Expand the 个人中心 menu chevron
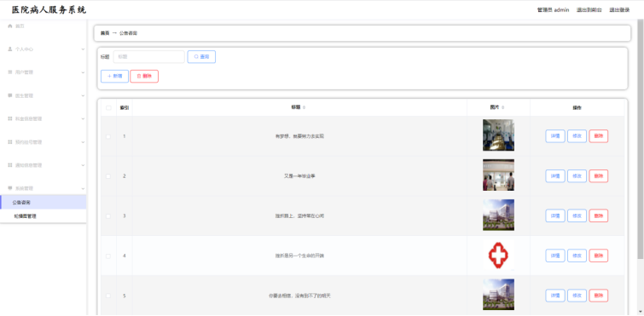Viewport: 644px width, 316px height. pyautogui.click(x=83, y=49)
